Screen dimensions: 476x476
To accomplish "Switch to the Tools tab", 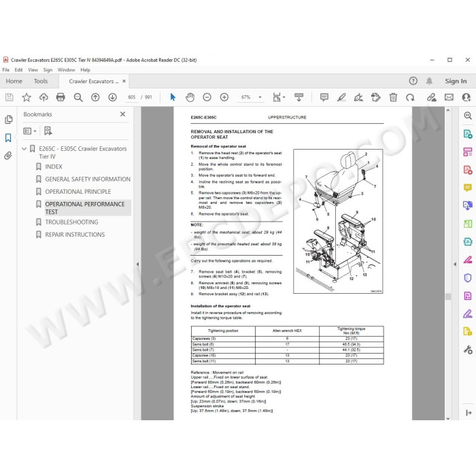I will 41,81.
